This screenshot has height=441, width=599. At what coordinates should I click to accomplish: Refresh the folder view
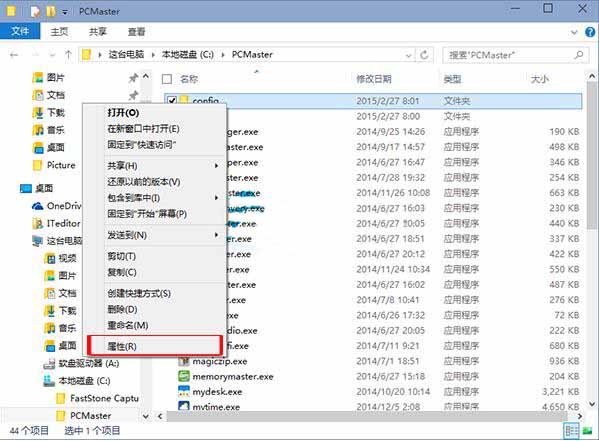424,55
